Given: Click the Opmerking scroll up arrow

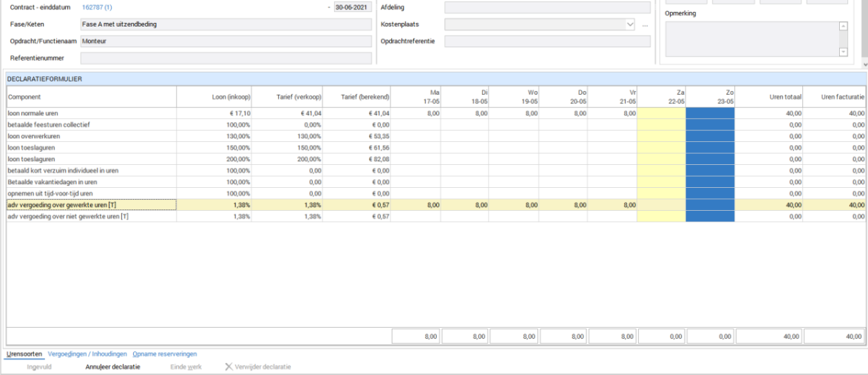Looking at the screenshot, I should tap(843, 26).
